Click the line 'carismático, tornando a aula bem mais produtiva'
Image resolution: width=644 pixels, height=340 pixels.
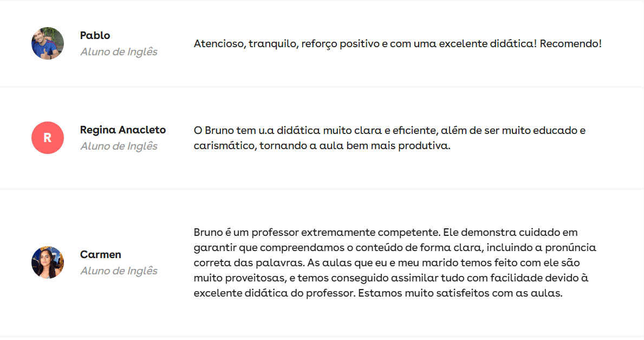pyautogui.click(x=322, y=145)
